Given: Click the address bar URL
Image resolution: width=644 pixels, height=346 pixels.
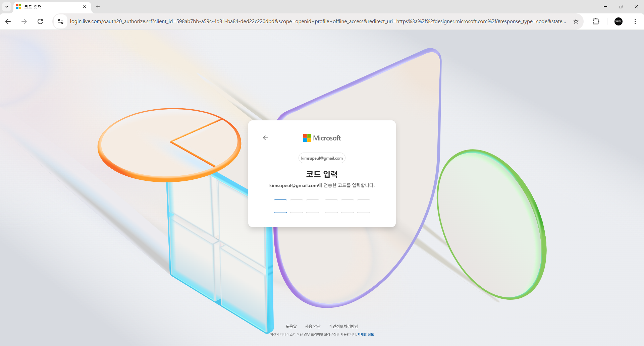Looking at the screenshot, I should click(318, 21).
